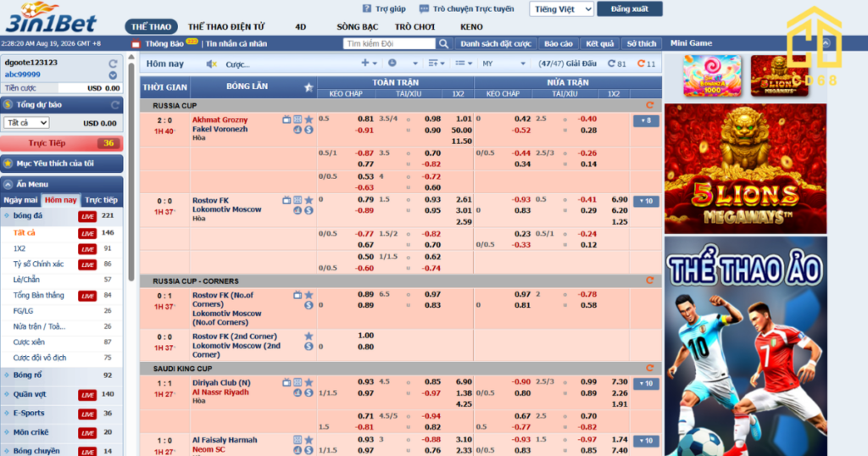Open Kết quả results button
868x456 pixels.
coord(600,44)
